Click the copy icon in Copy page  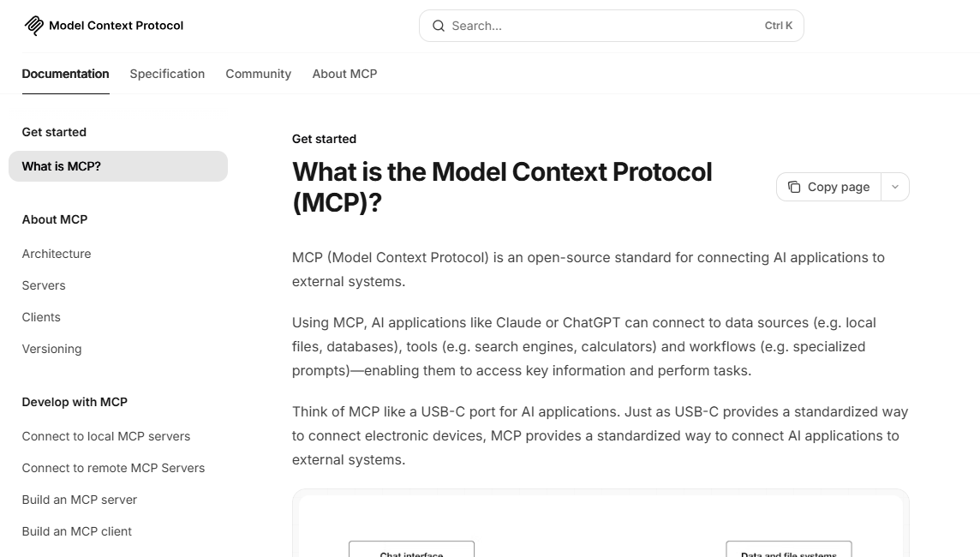click(794, 187)
